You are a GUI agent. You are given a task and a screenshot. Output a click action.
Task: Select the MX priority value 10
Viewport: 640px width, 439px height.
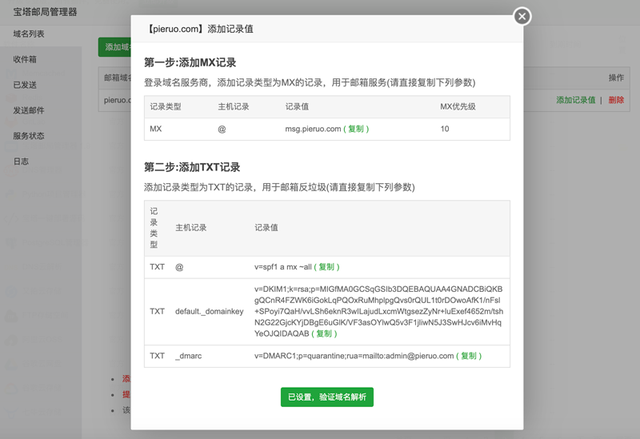pyautogui.click(x=444, y=129)
